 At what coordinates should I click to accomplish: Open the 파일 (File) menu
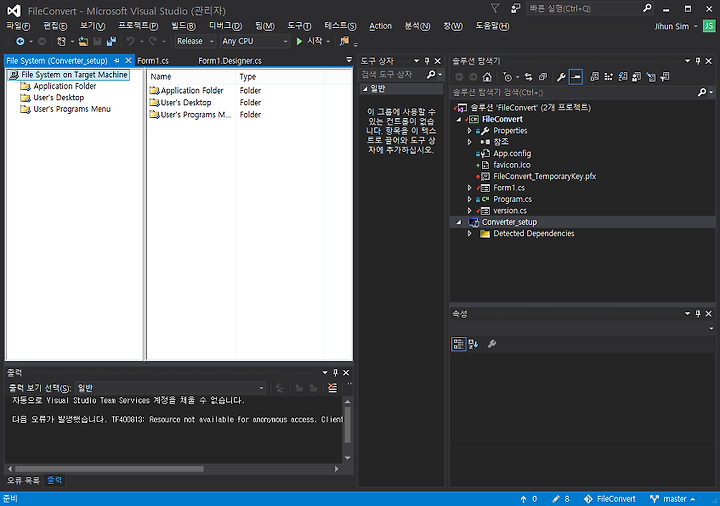[18, 26]
